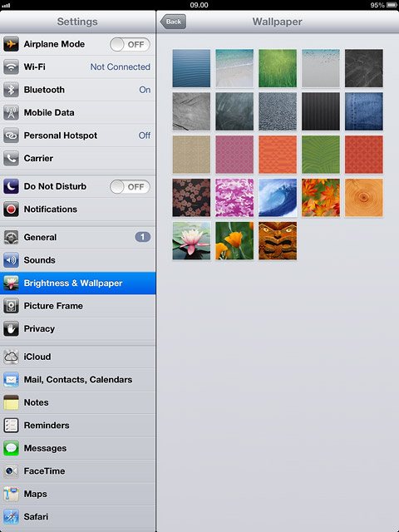Pick the pink water lily wallpaper
The width and height of the screenshot is (399, 532).
tap(191, 241)
